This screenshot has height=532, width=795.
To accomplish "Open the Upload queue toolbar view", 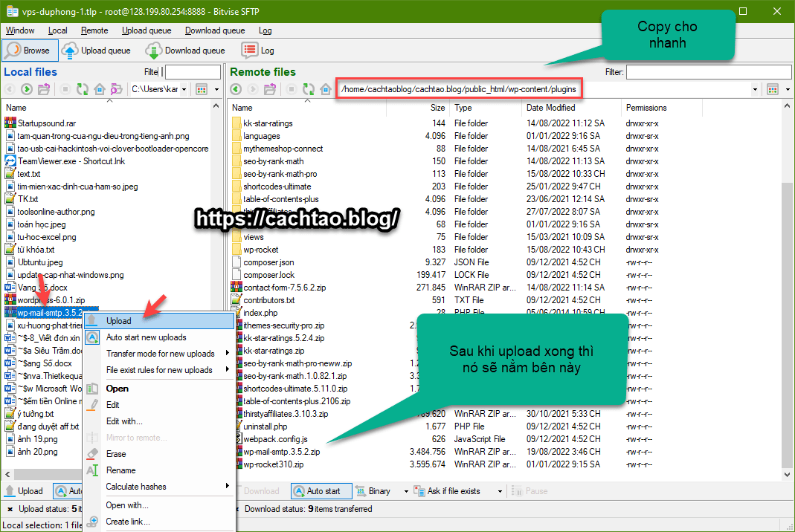I will tap(97, 51).
